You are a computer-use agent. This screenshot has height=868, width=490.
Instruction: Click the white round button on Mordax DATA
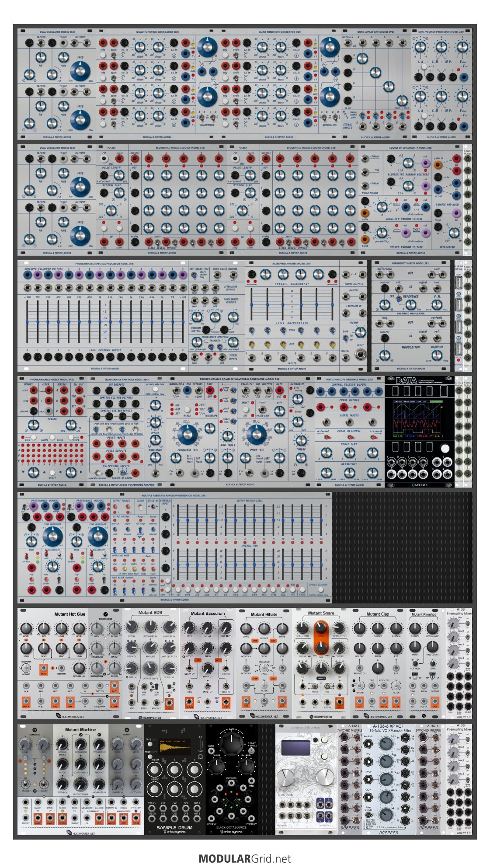point(445,448)
